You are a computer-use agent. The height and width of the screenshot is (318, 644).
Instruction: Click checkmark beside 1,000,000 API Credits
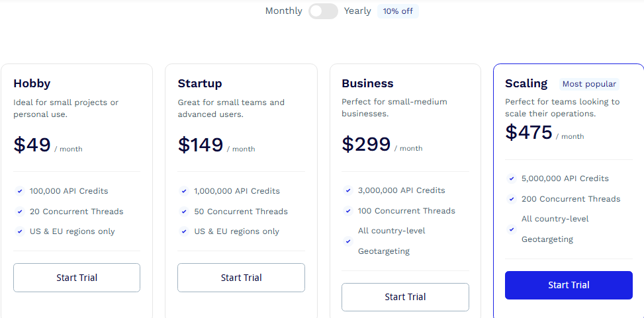pos(184,191)
